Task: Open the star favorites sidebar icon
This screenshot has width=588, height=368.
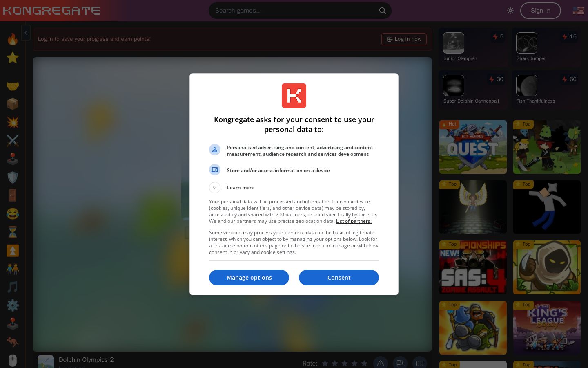Action: 13,58
